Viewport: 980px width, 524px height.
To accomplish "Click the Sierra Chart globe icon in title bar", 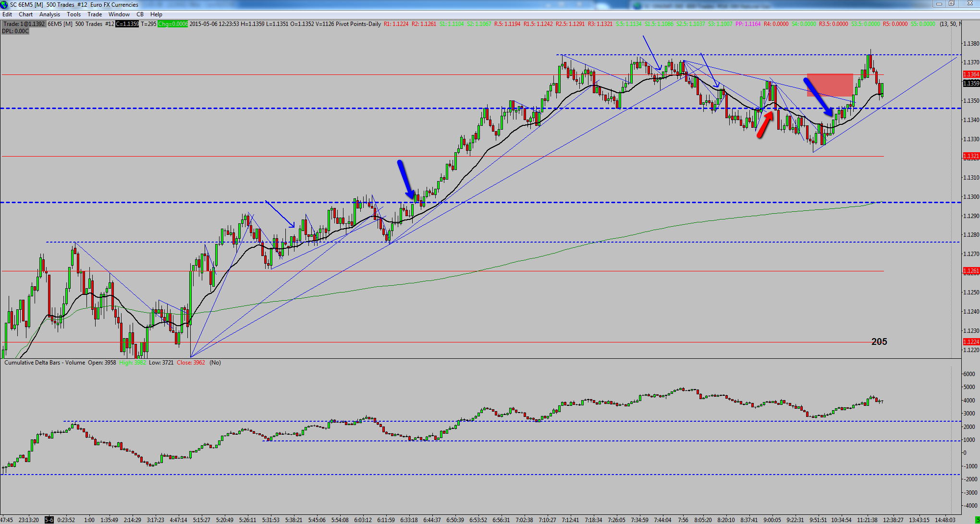I will tap(4, 5).
